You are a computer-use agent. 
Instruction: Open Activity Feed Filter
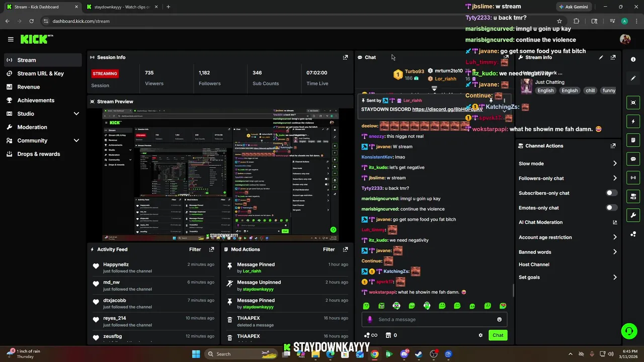click(x=195, y=249)
